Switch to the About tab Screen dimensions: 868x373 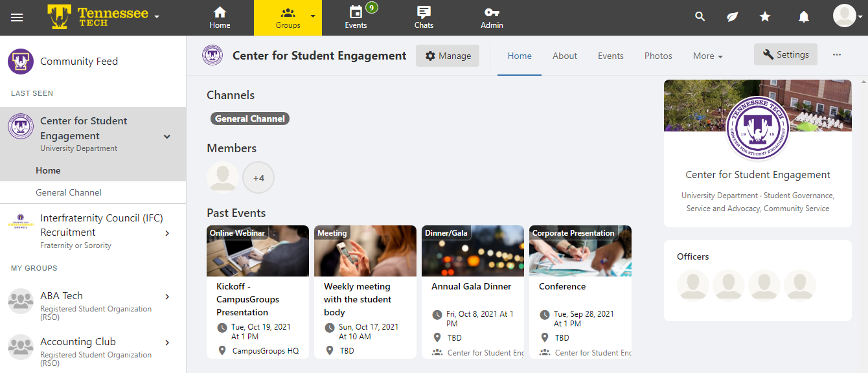[564, 56]
